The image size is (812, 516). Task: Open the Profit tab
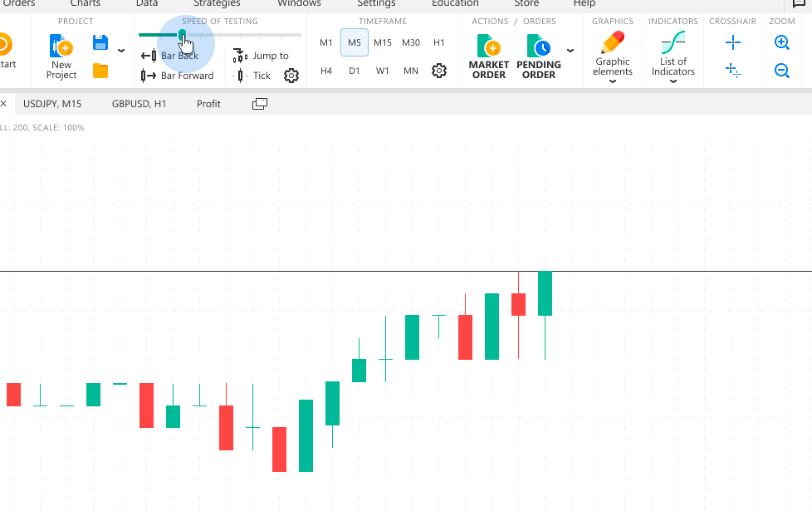pyautogui.click(x=208, y=104)
